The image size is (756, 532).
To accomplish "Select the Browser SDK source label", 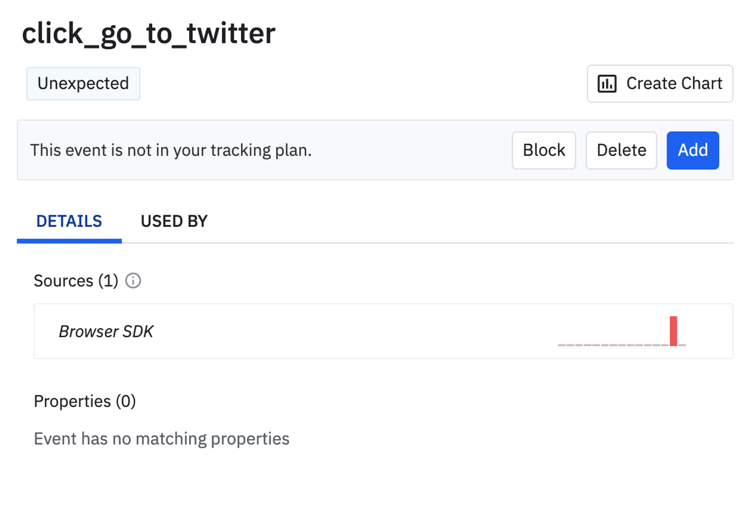I will point(106,332).
